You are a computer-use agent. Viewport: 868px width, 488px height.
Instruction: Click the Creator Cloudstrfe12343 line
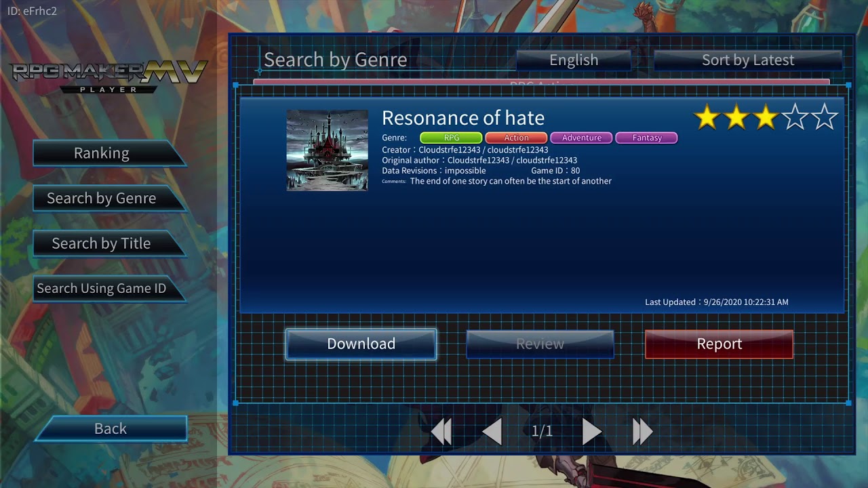point(465,150)
